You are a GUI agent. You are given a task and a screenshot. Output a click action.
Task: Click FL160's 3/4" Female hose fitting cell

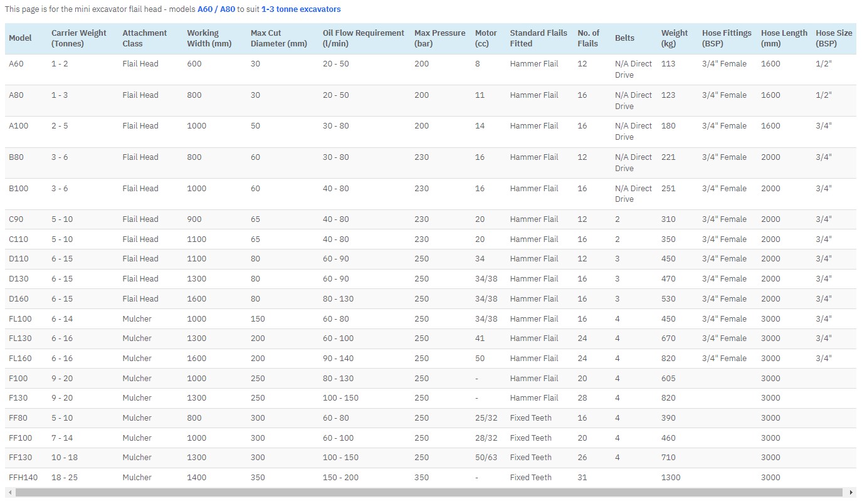click(725, 359)
